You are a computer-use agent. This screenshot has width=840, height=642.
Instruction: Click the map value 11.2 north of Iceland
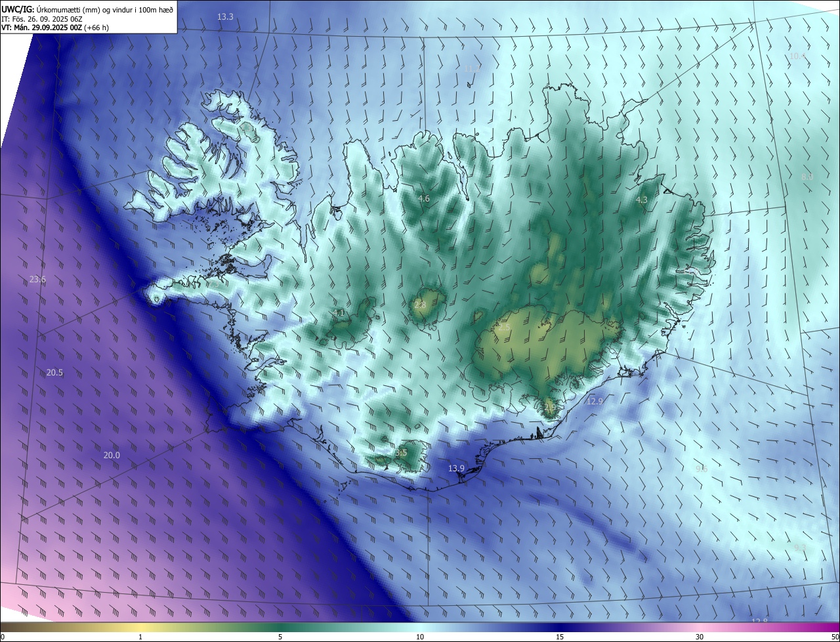click(472, 68)
